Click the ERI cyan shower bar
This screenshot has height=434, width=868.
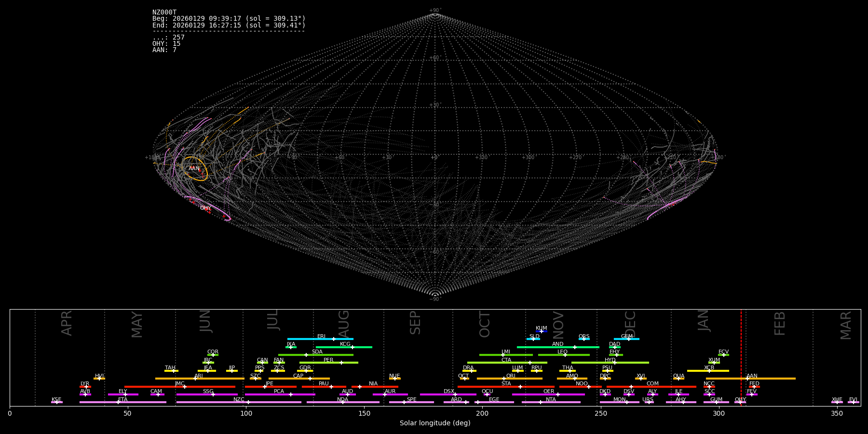pos(320,339)
